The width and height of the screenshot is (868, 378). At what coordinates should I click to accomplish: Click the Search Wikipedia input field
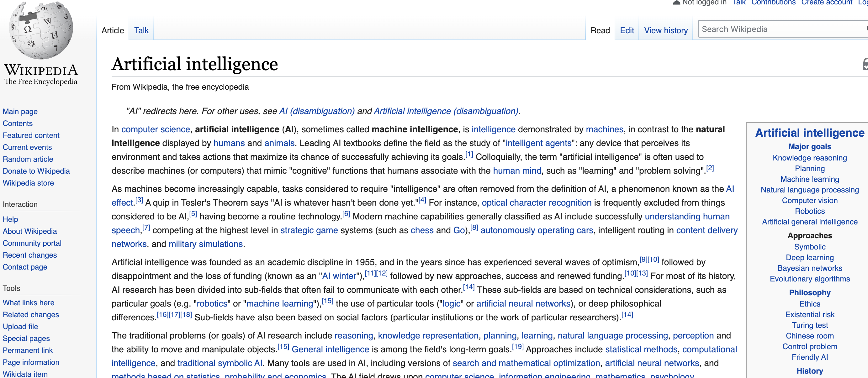(x=782, y=29)
